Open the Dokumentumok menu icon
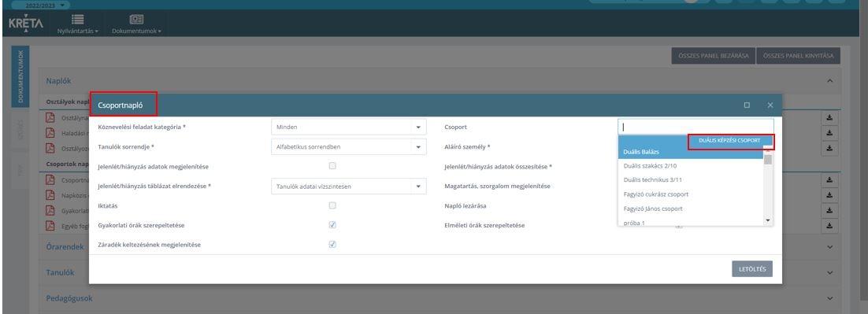868x314 pixels. coord(136,20)
